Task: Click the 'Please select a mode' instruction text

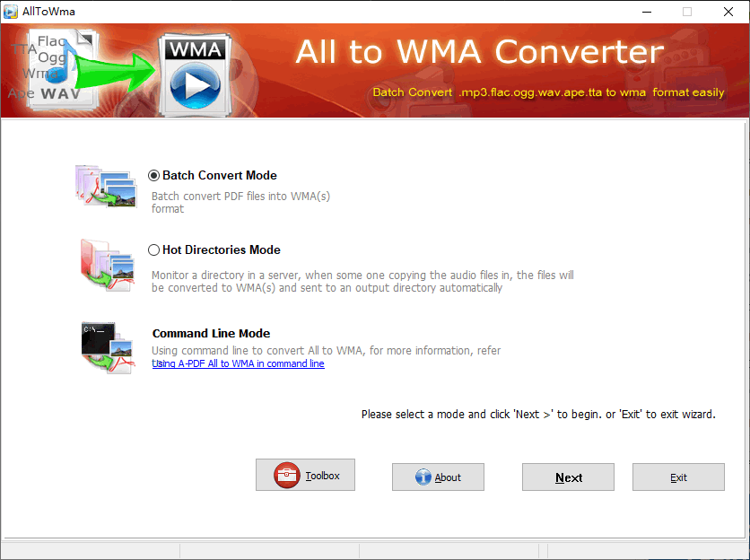Action: pos(538,415)
